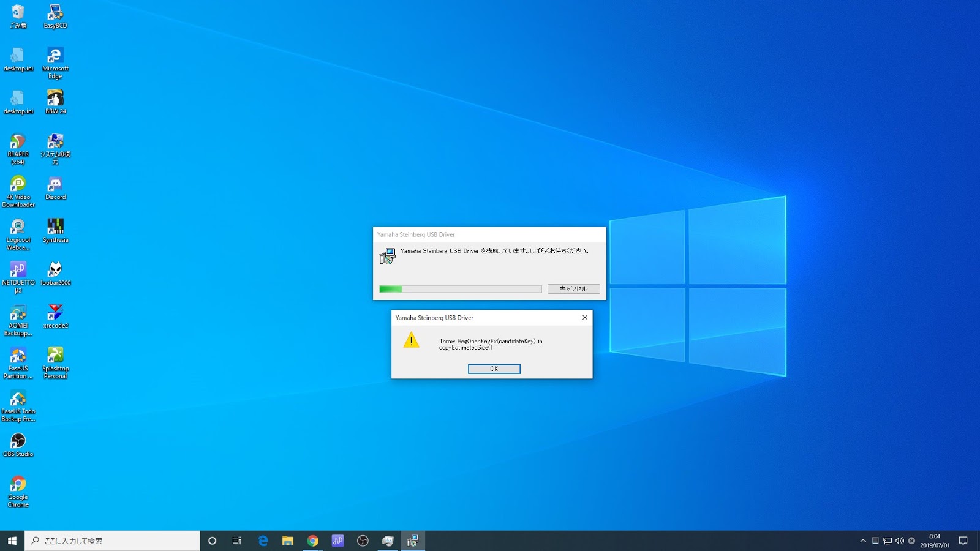Select the NETDUETTO β2 desktop shortcut
The width and height of the screenshot is (980, 551).
(18, 277)
